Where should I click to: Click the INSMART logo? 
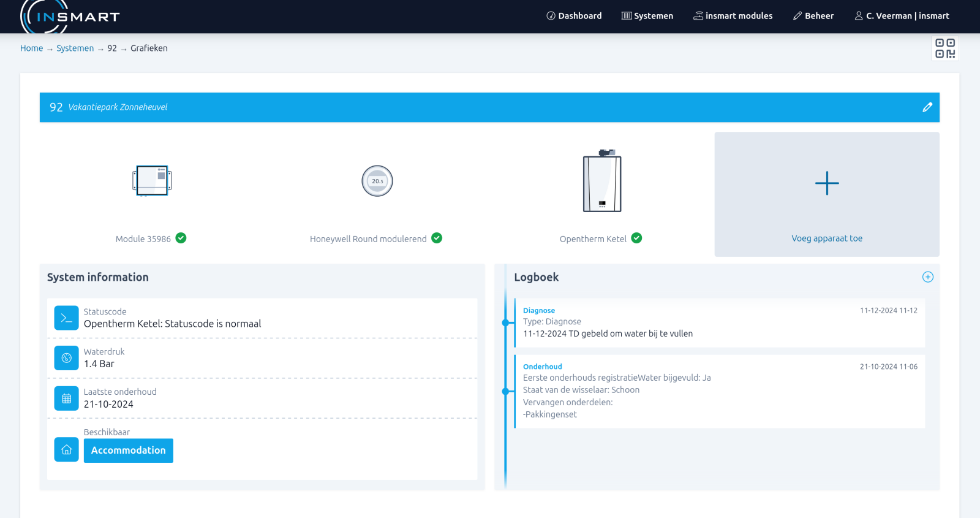70,17
